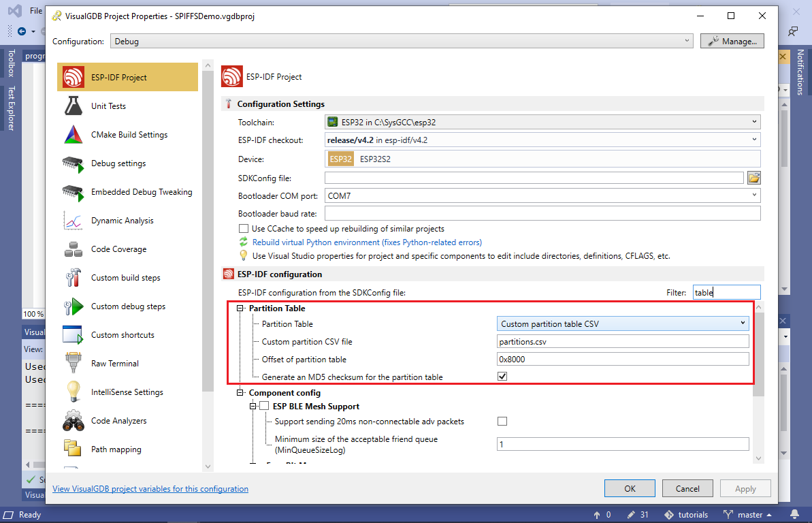This screenshot has height=523, width=812.
Task: Open the Unit Tests flask icon page
Action: [74, 106]
